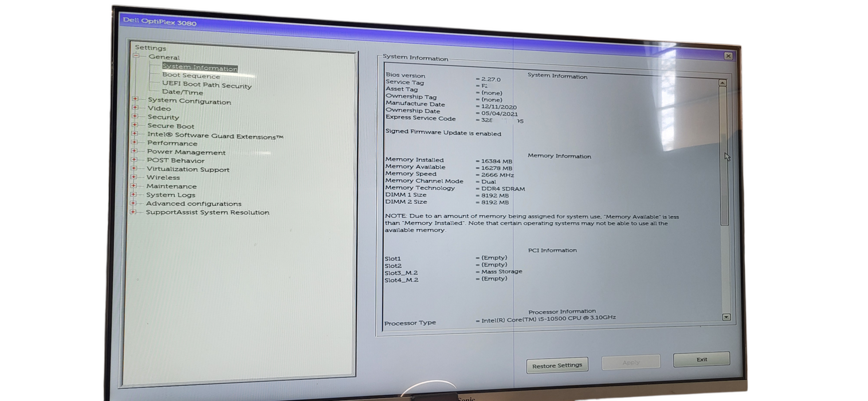Select System Information tree item

(x=199, y=68)
